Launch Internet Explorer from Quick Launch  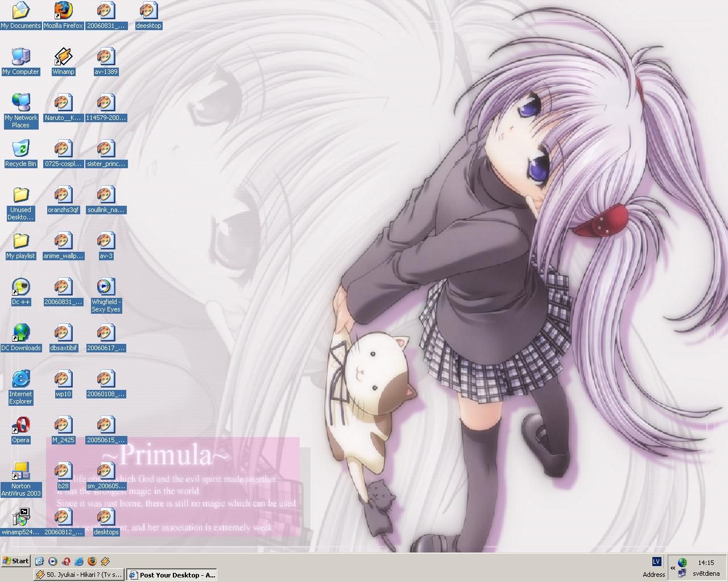79,561
